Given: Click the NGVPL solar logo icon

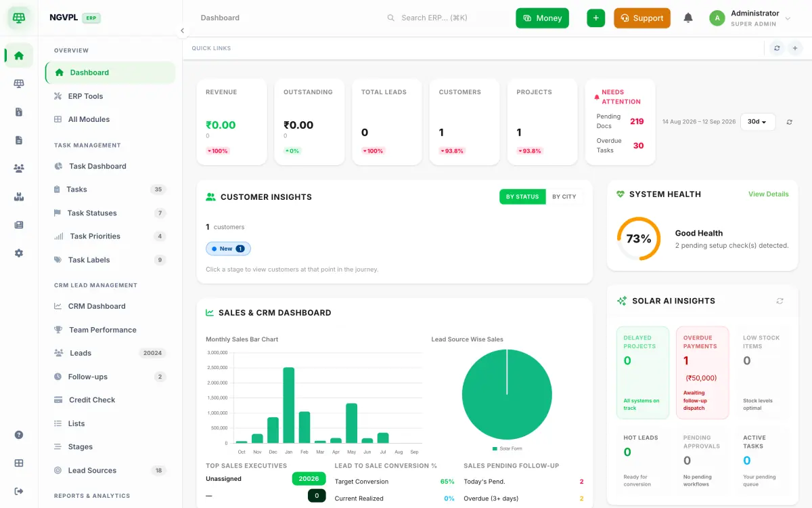Looking at the screenshot, I should [x=19, y=18].
